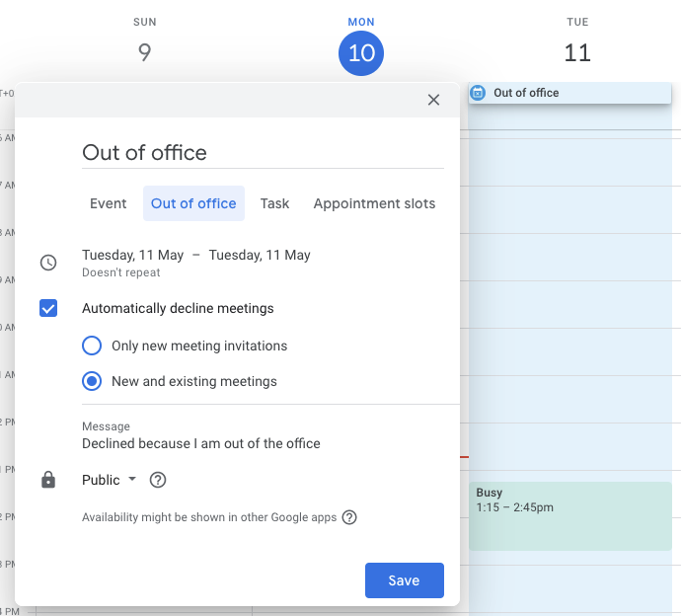Image resolution: width=681 pixels, height=616 pixels.
Task: Click the lock visibility icon
Action: pos(48,480)
